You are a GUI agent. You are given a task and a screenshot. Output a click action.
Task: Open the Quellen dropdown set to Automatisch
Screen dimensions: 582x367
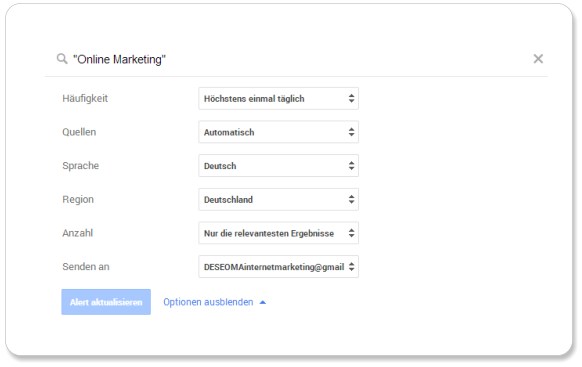(278, 132)
